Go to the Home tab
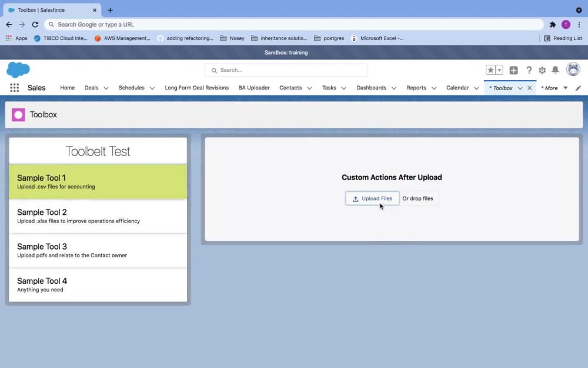The image size is (588, 368). 68,88
